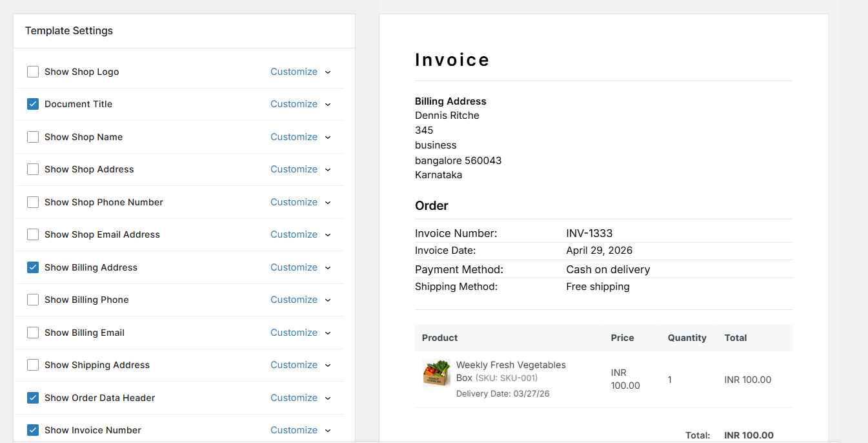Open Customize for Show Billing Email
The width and height of the screenshot is (868, 443).
[294, 333]
